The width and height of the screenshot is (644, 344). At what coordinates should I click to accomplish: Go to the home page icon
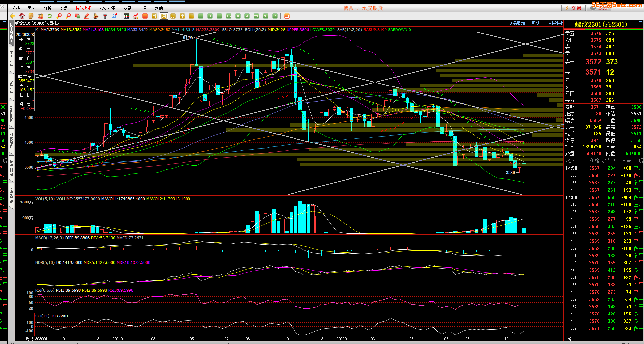coord(22,16)
